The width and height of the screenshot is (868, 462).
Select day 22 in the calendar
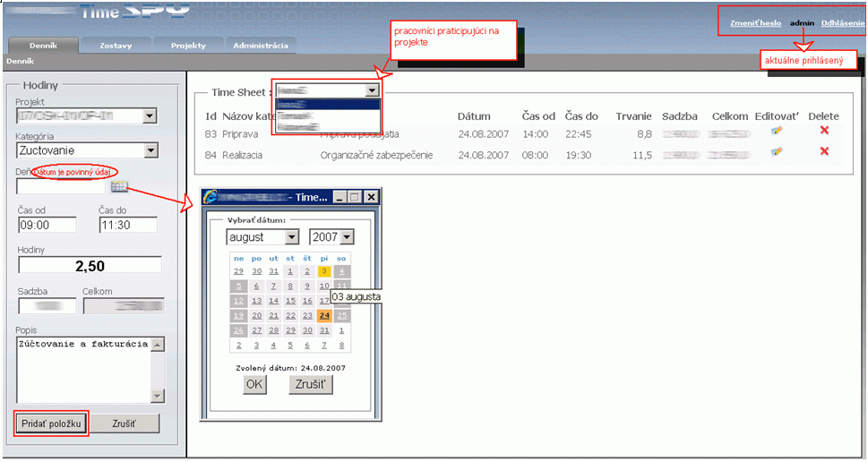(x=290, y=315)
